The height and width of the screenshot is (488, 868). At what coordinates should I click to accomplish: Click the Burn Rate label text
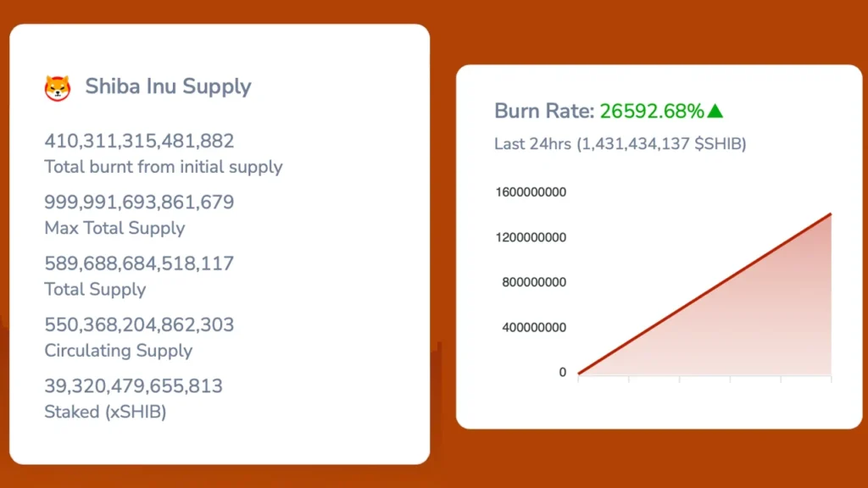[544, 111]
